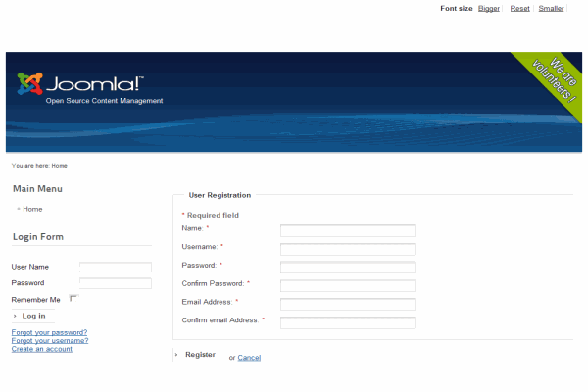This screenshot has height=392, width=588.
Task: Click the User Name field in Login Form
Action: [x=116, y=267]
